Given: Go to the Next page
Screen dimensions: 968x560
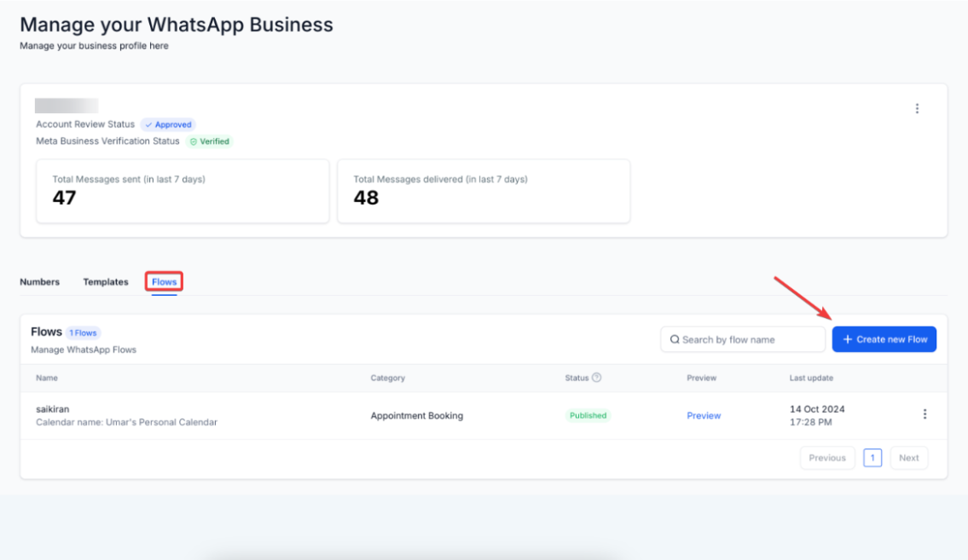Looking at the screenshot, I should click(x=908, y=458).
